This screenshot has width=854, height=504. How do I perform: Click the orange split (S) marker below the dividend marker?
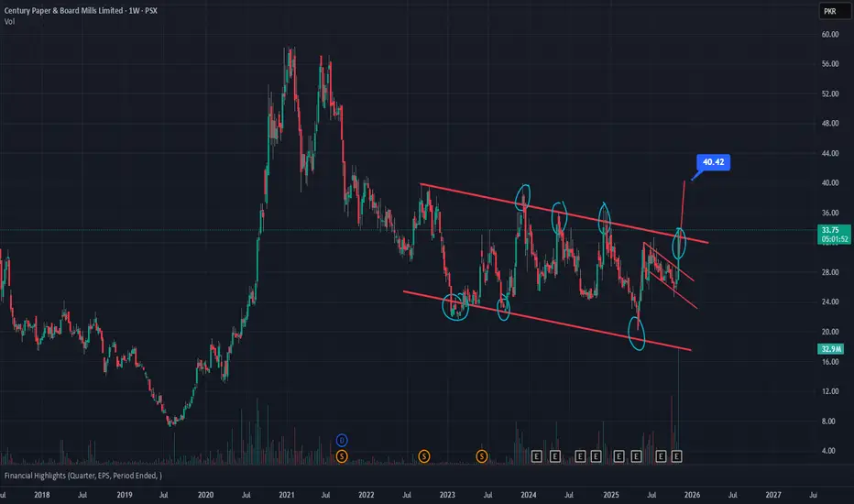pyautogui.click(x=342, y=456)
